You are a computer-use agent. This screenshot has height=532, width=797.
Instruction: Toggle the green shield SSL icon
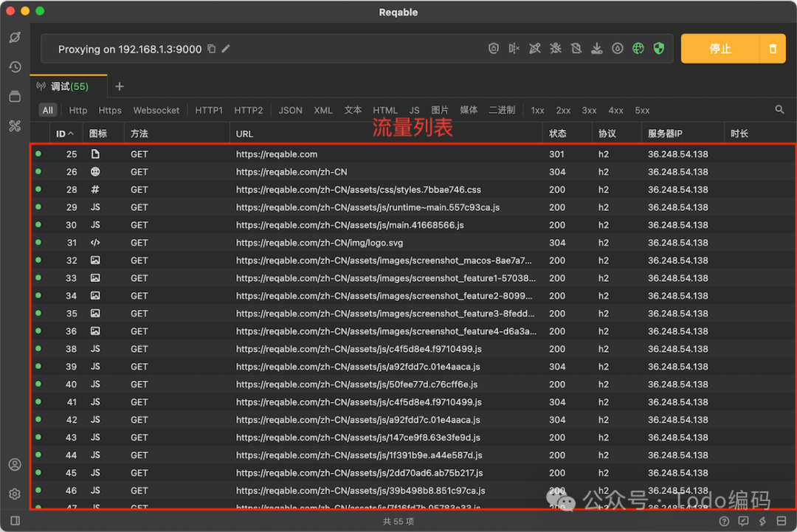pyautogui.click(x=659, y=48)
